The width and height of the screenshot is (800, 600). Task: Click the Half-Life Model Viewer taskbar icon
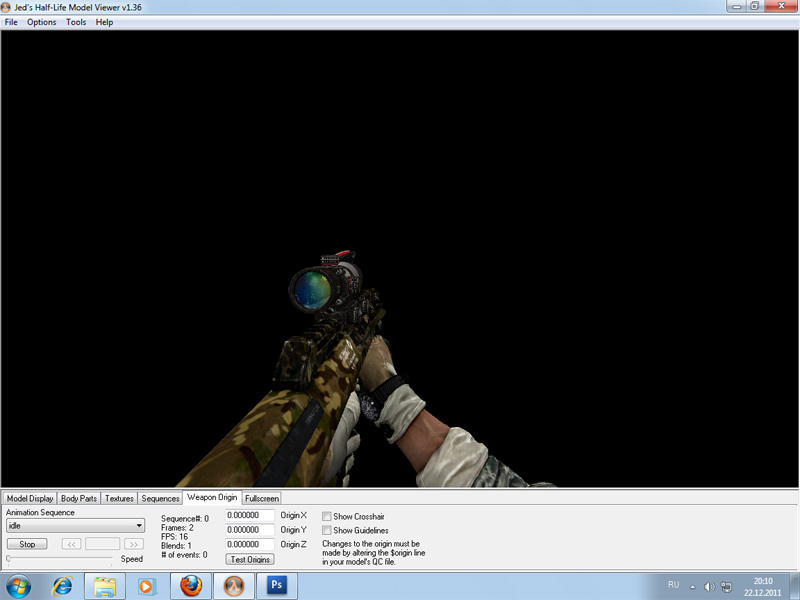pos(233,587)
